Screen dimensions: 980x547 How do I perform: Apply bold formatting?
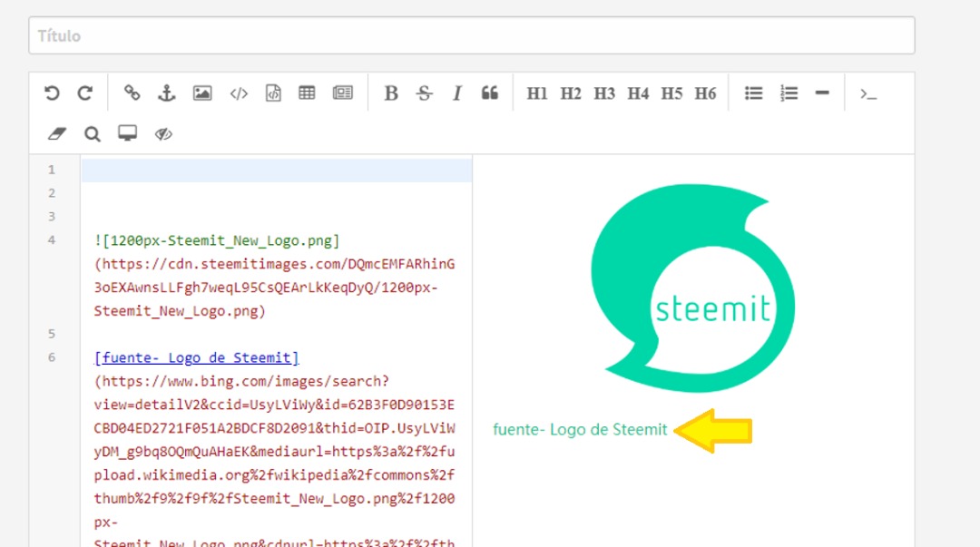pos(391,93)
